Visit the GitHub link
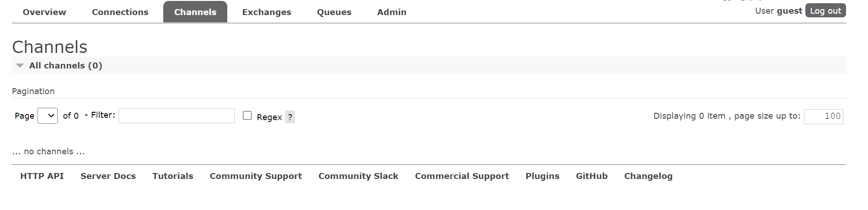The width and height of the screenshot is (868, 210). (592, 176)
